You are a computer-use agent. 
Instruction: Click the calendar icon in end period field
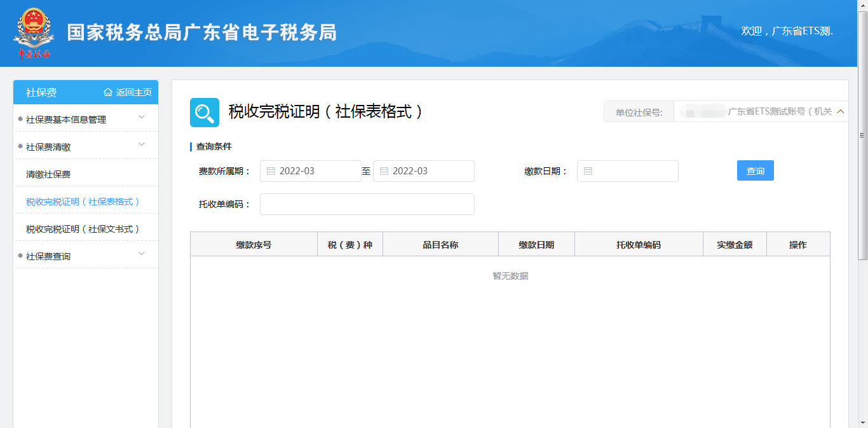384,171
